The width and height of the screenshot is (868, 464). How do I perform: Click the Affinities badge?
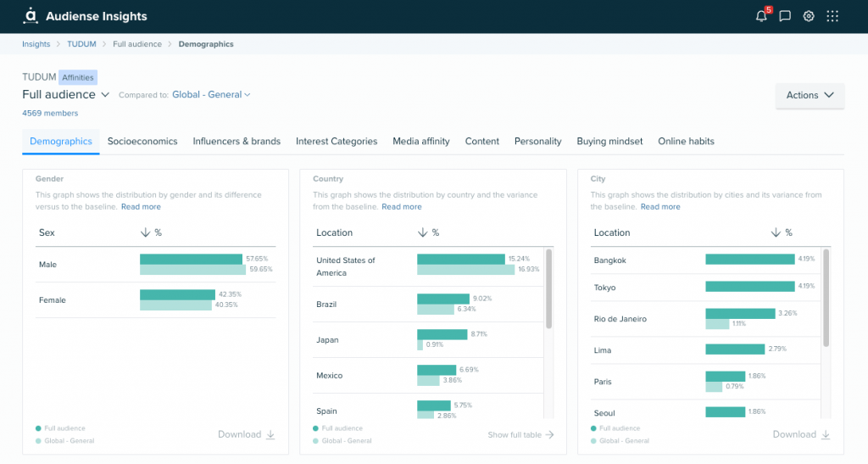78,77
